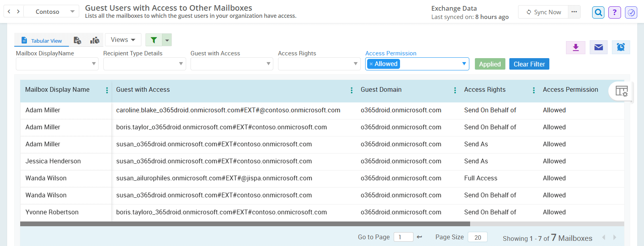
Task: Click the Applied button
Action: [x=490, y=64]
